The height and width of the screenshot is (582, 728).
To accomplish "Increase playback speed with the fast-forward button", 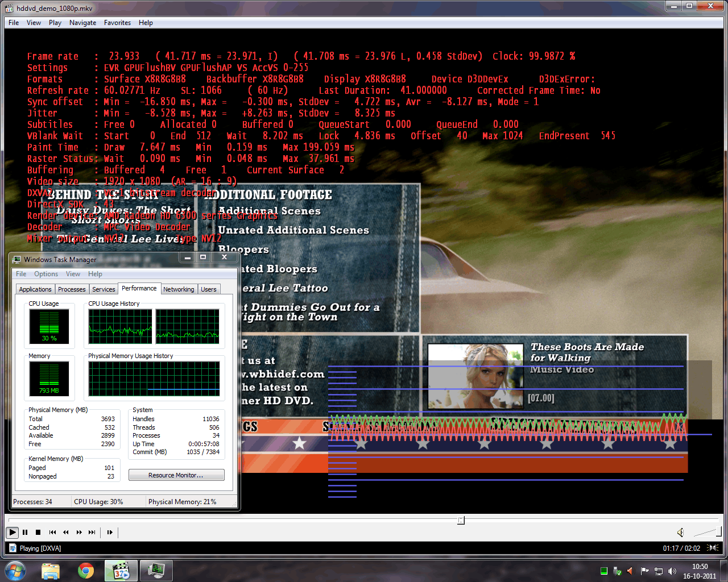I will pos(78,533).
